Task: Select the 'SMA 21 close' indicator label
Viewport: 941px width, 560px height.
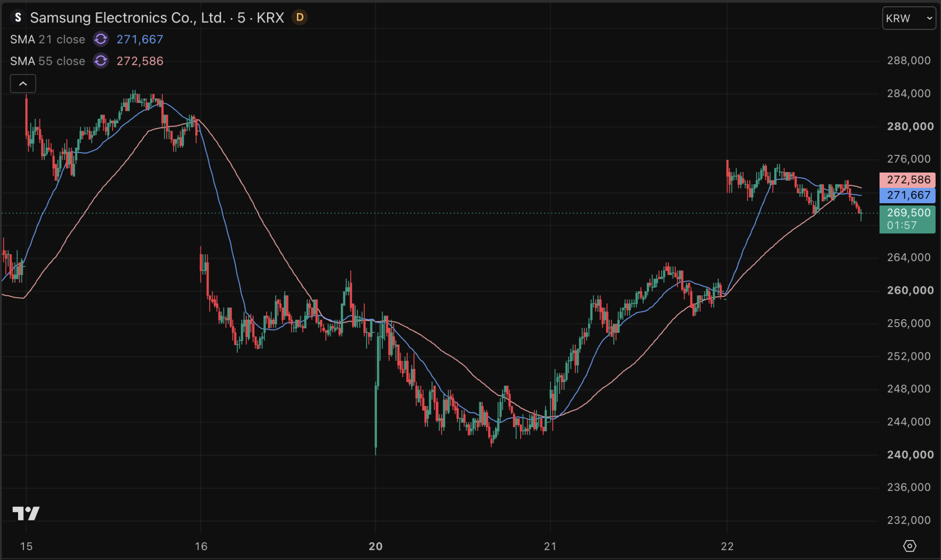Action: 48,39
